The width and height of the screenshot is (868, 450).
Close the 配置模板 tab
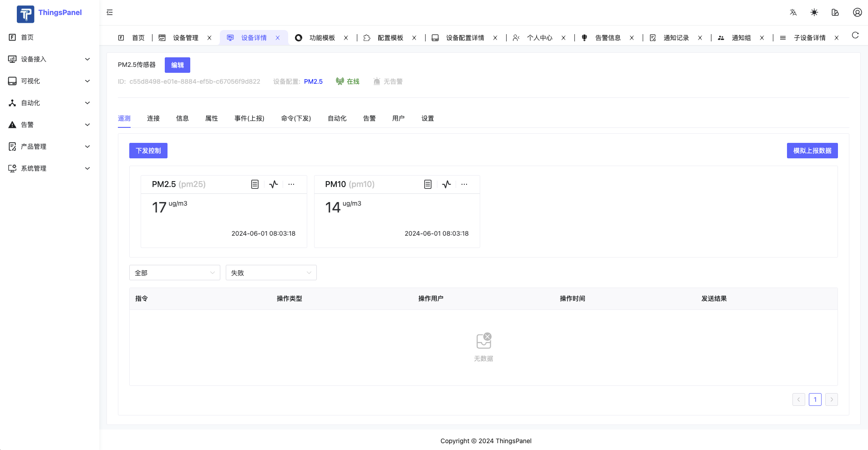coord(414,38)
